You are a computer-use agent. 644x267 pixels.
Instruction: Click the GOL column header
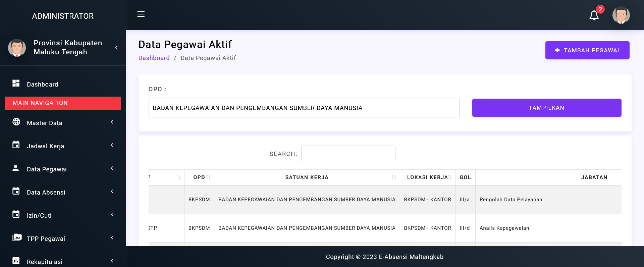[x=465, y=177]
